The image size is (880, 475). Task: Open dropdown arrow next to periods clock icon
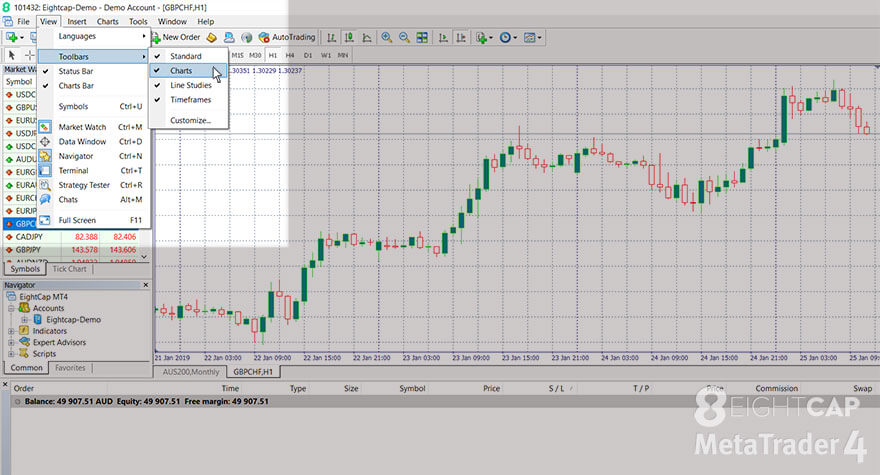(x=515, y=38)
